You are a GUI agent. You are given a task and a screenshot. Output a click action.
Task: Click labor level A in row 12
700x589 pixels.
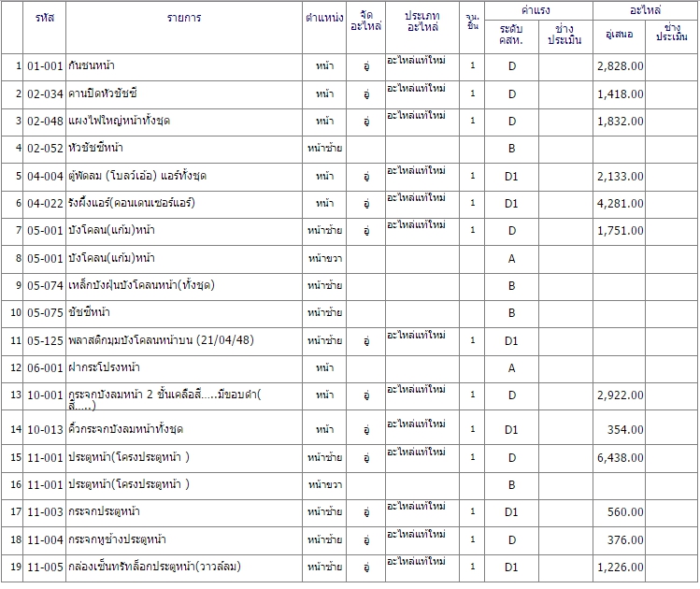511,368
